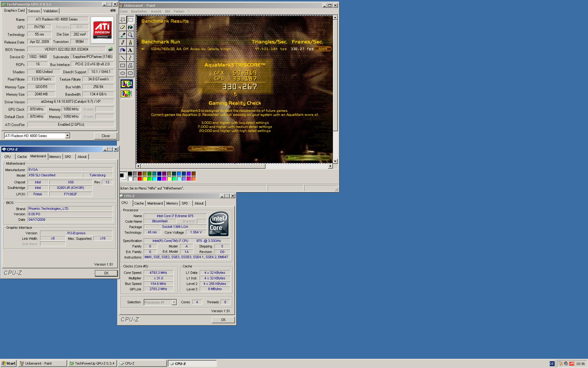588x368 pixels.
Task: Click Paint vertical scrollbar up arrow
Action: (x=335, y=18)
